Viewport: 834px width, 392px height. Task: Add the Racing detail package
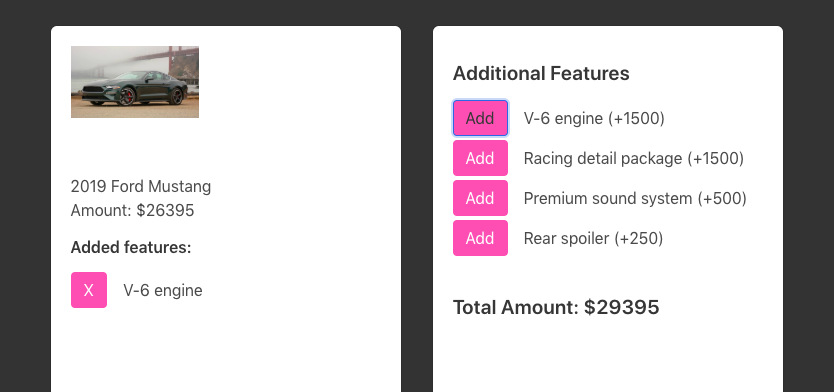click(x=480, y=158)
